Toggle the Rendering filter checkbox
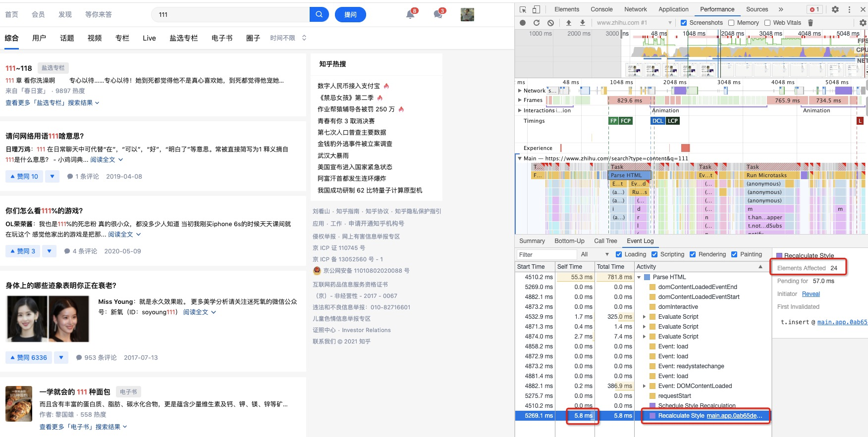This screenshot has width=868, height=437. tap(693, 254)
